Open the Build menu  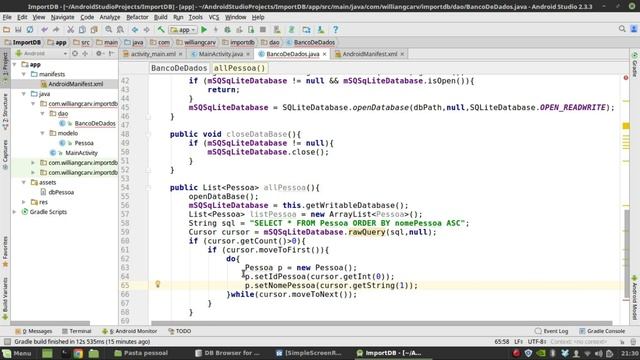pos(160,17)
